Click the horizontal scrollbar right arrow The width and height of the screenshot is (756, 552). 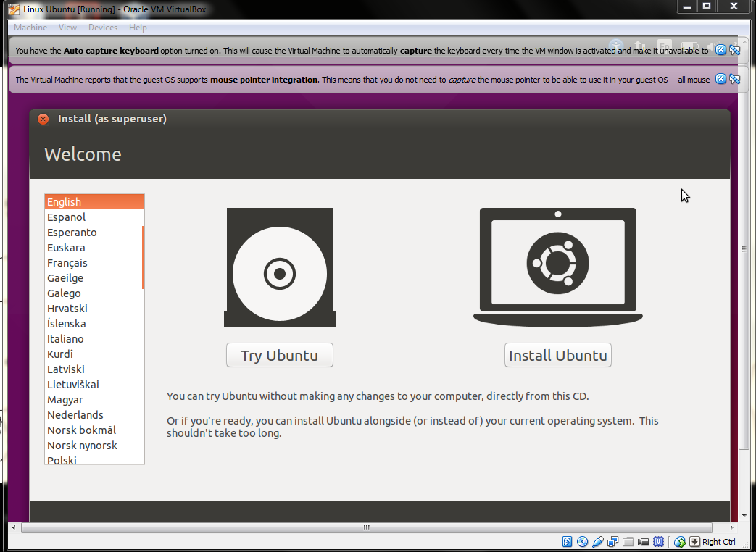731,527
